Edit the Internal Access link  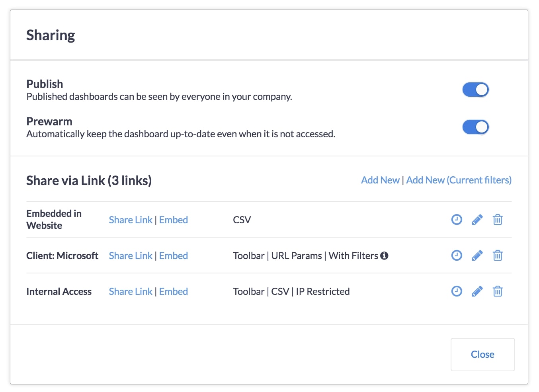pyautogui.click(x=477, y=291)
